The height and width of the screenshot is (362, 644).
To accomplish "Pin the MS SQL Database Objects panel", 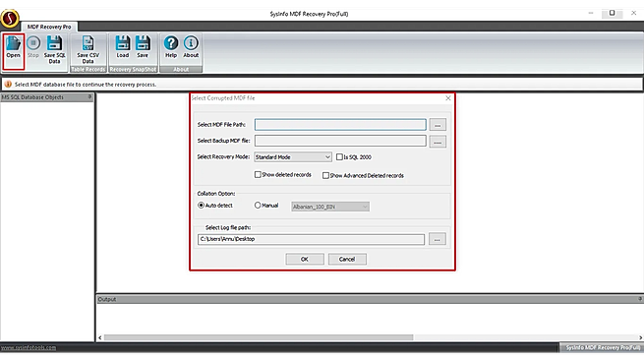I will tap(89, 97).
